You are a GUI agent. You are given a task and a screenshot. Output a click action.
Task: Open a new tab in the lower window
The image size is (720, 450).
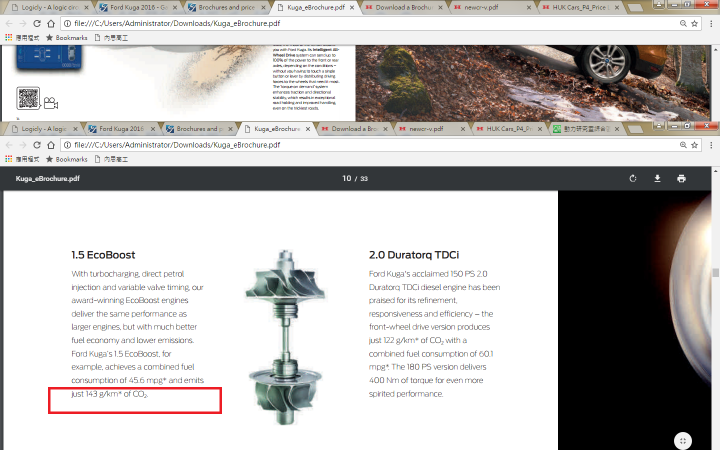(x=636, y=129)
